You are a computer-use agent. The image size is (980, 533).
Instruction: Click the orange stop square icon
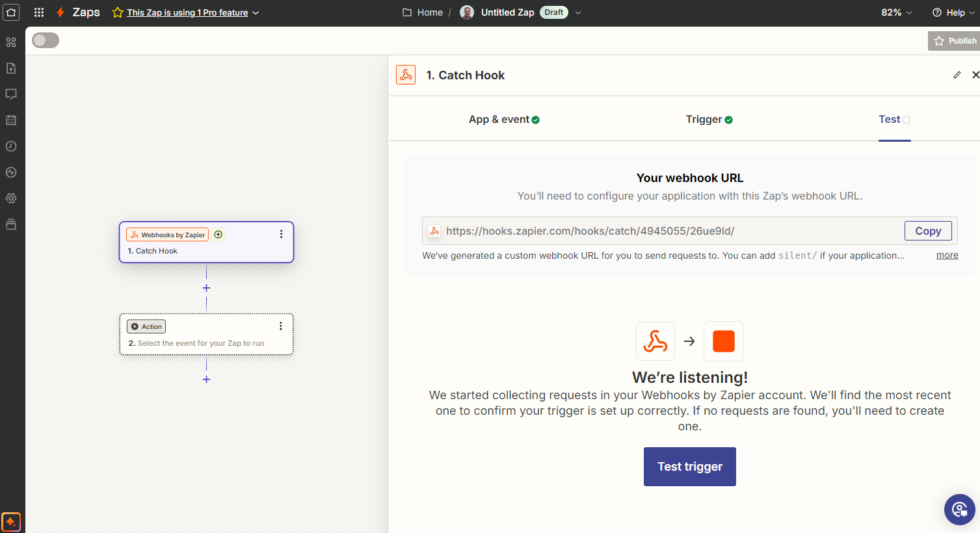[x=724, y=341]
